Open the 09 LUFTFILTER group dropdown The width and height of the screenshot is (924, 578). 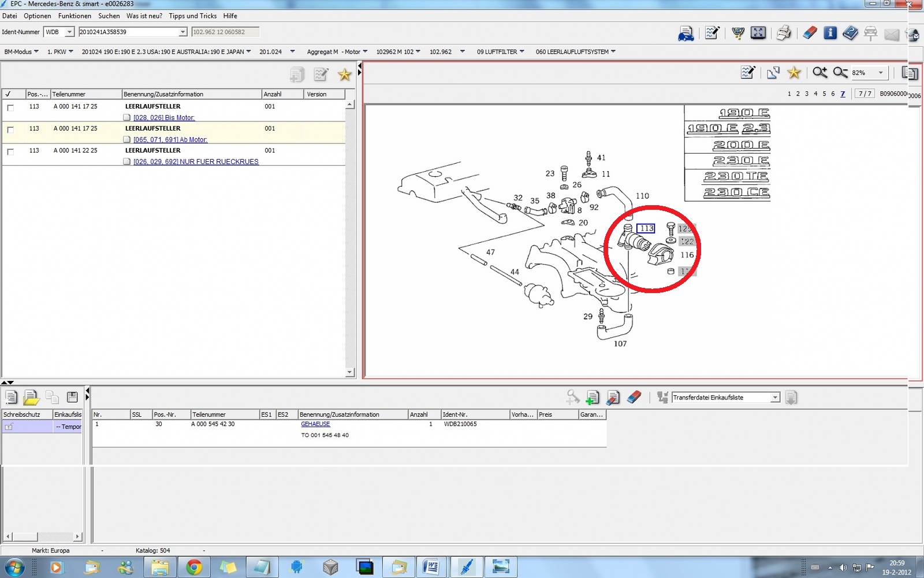[501, 51]
